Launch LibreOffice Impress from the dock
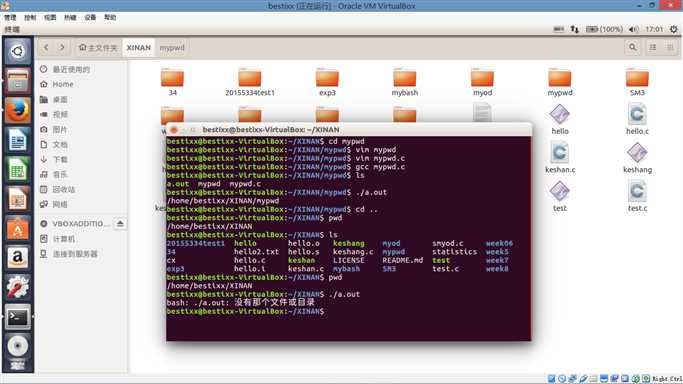Image resolution: width=683 pixels, height=384 pixels. [x=17, y=199]
